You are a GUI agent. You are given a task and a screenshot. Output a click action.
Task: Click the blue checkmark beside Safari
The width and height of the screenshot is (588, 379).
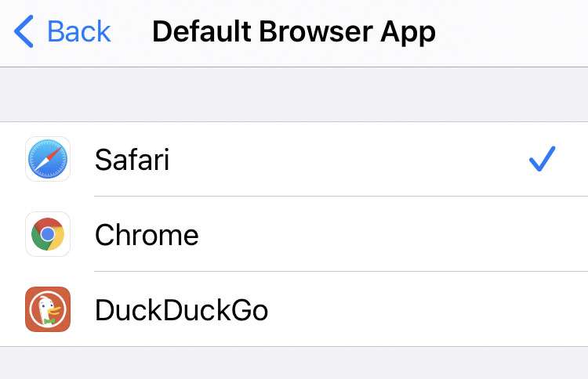tap(542, 159)
